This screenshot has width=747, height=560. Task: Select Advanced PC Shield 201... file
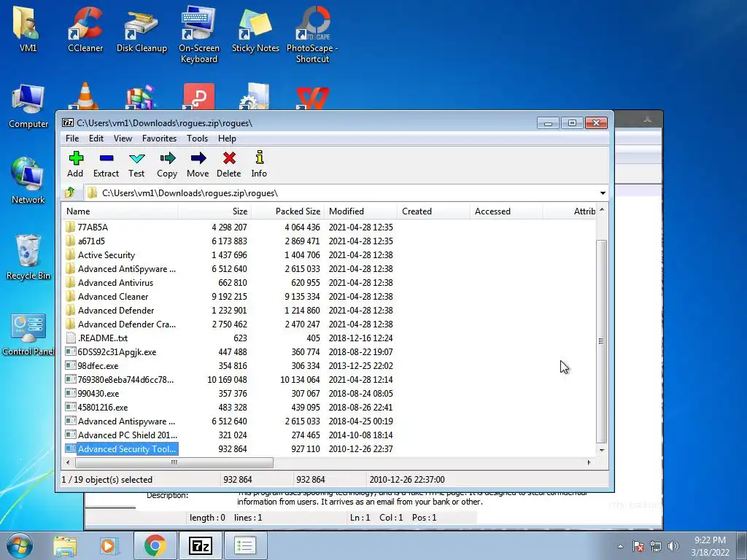click(x=127, y=435)
